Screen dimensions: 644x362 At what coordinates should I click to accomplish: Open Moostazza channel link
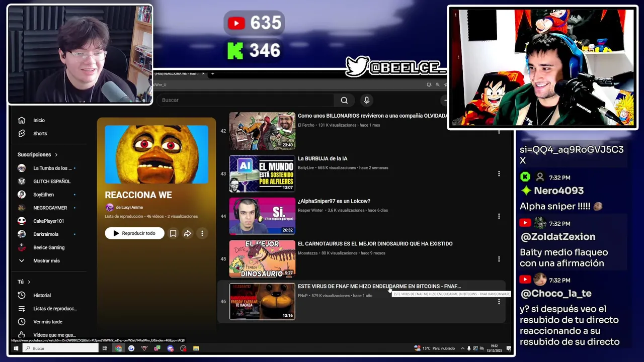coord(307,253)
